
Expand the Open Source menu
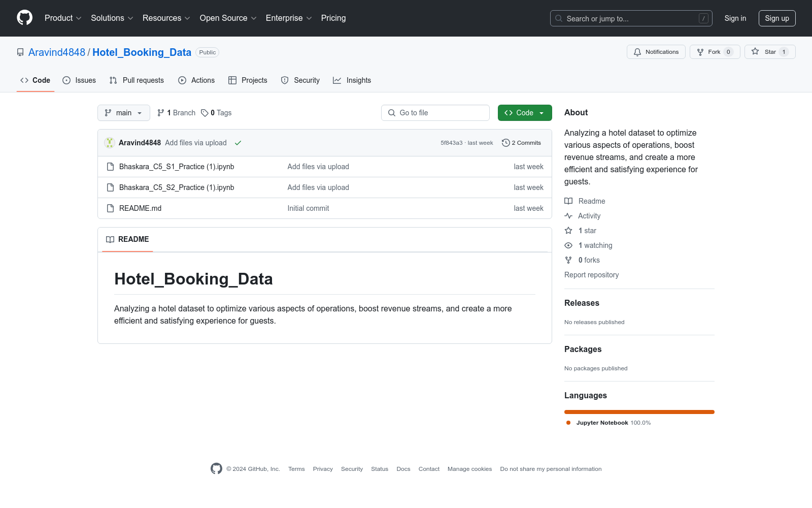(x=228, y=18)
